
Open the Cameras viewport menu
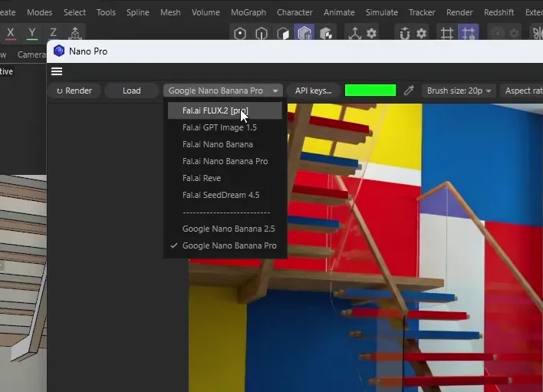pos(31,54)
